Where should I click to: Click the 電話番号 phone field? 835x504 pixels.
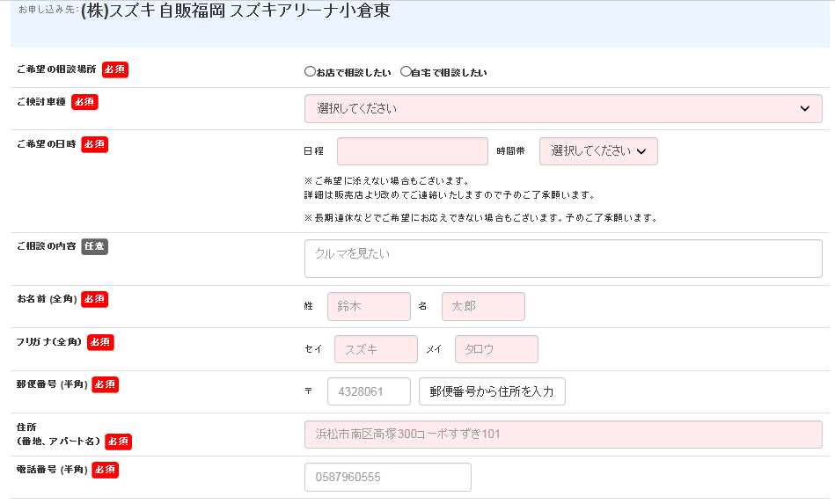click(388, 477)
